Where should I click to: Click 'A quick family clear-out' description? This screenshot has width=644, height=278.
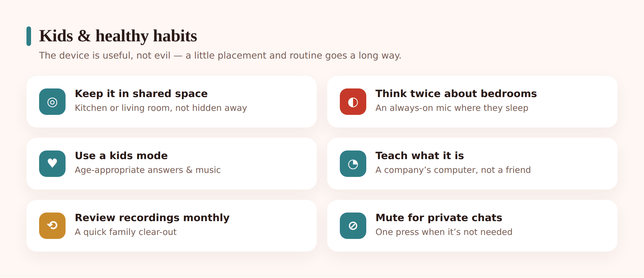pos(126,232)
